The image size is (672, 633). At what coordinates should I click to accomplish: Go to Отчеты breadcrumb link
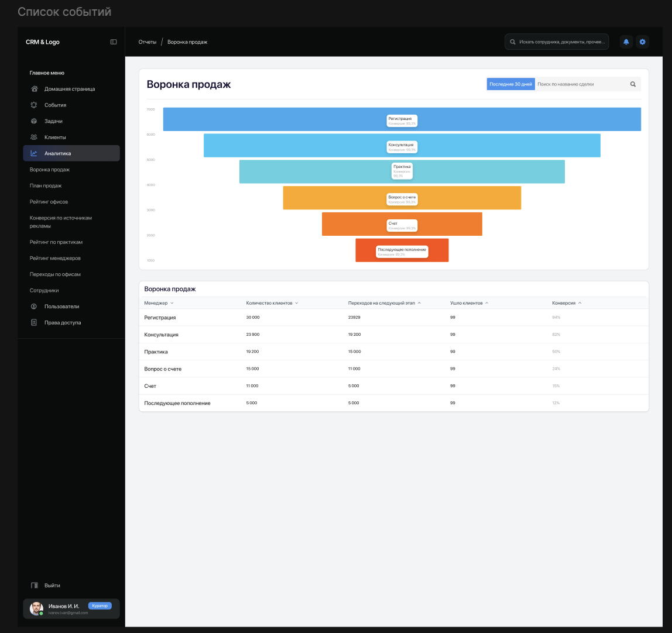point(148,42)
